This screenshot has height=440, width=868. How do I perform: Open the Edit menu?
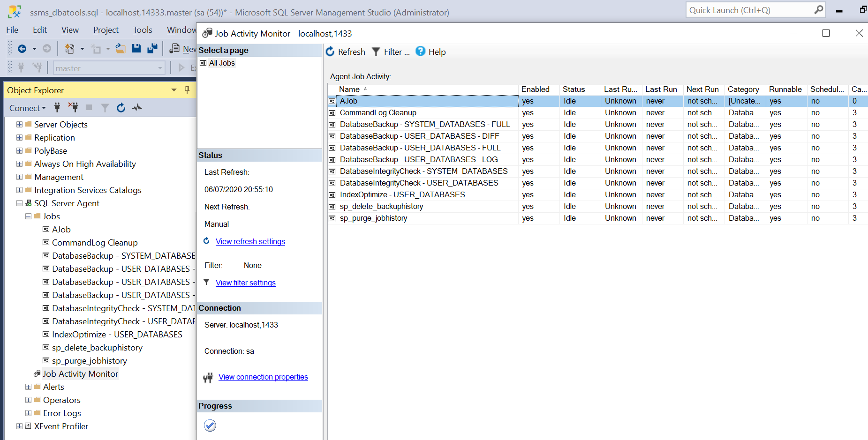click(x=40, y=30)
